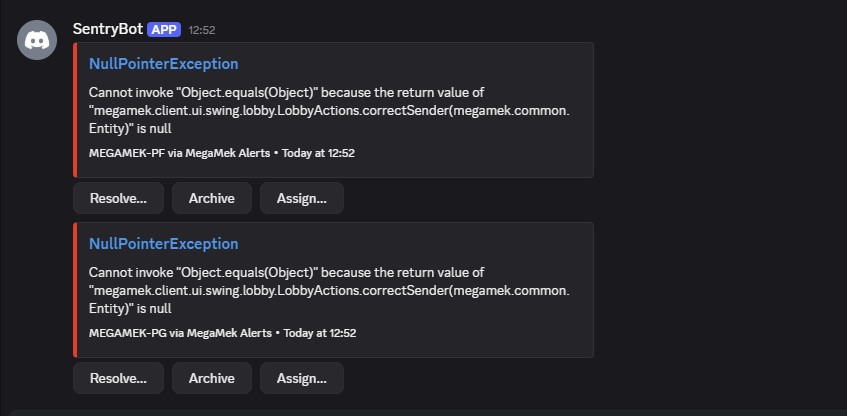The width and height of the screenshot is (847, 416).
Task: Archive the MEGAMEK-PG alert
Action: point(212,378)
